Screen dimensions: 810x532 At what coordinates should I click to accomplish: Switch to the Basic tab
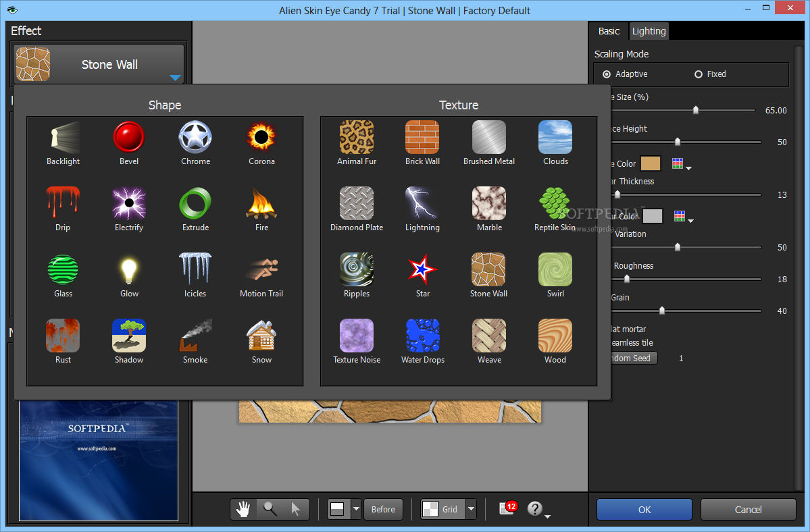[609, 31]
